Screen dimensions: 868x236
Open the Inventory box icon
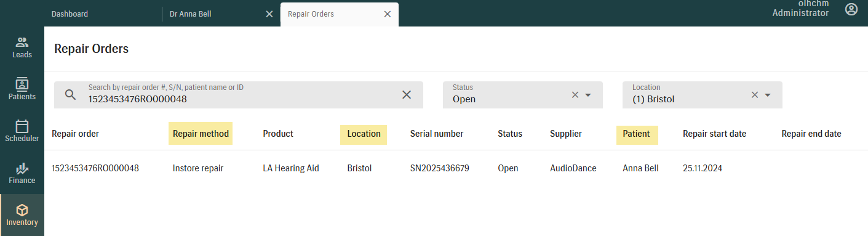click(22, 210)
